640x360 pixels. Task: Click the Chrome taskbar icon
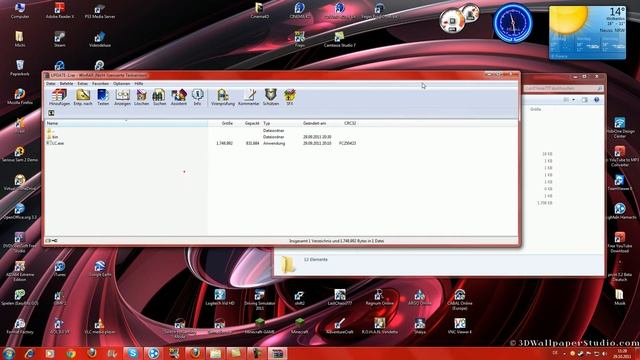point(71,353)
